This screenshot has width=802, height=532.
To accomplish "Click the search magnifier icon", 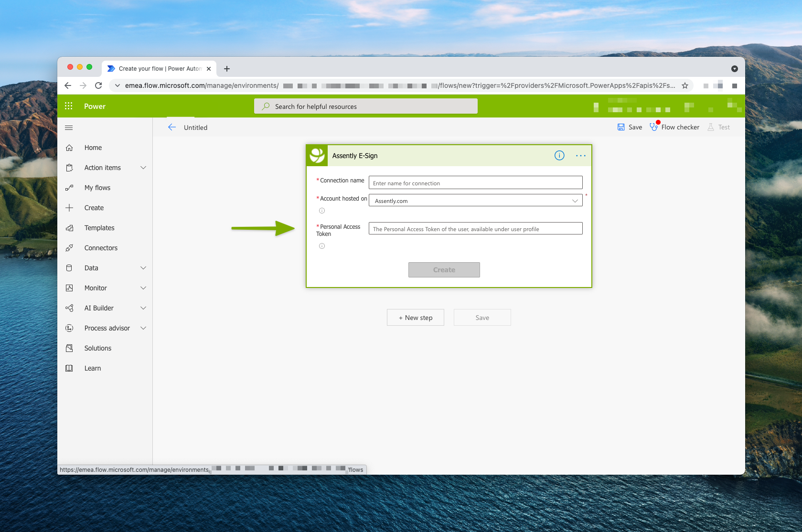I will [266, 106].
